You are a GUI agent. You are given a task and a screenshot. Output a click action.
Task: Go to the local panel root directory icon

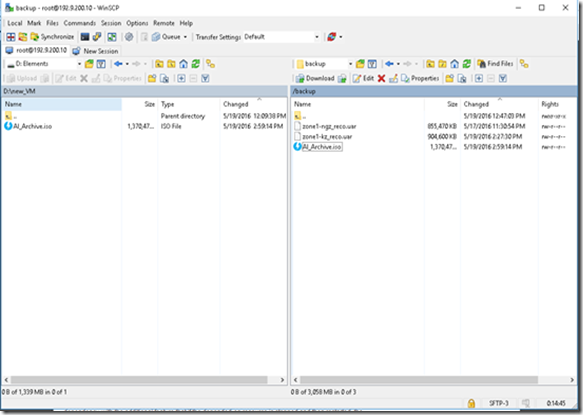pyautogui.click(x=171, y=64)
